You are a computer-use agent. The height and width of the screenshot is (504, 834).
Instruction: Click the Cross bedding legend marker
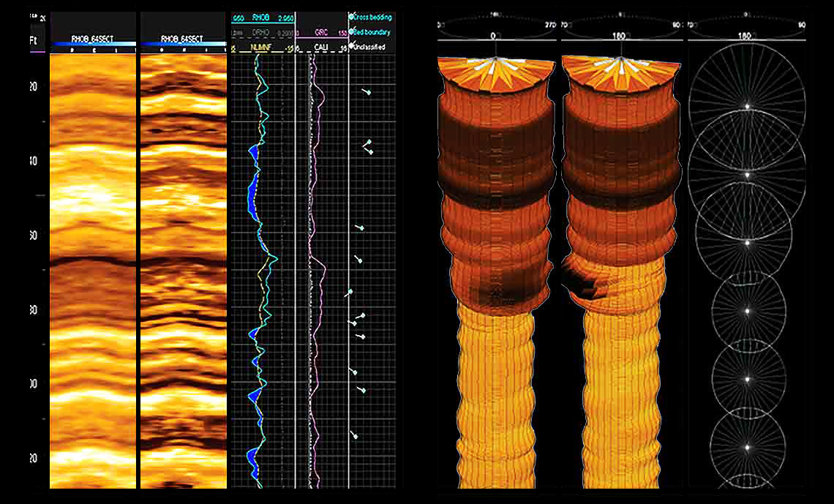click(351, 16)
